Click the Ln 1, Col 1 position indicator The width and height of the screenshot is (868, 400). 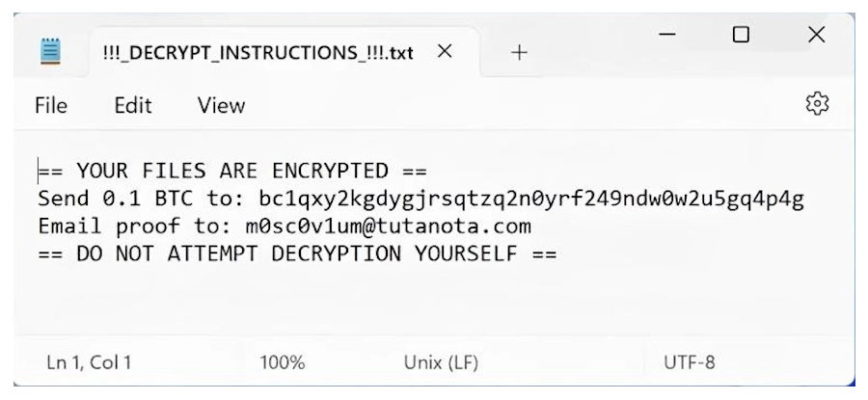tap(89, 363)
